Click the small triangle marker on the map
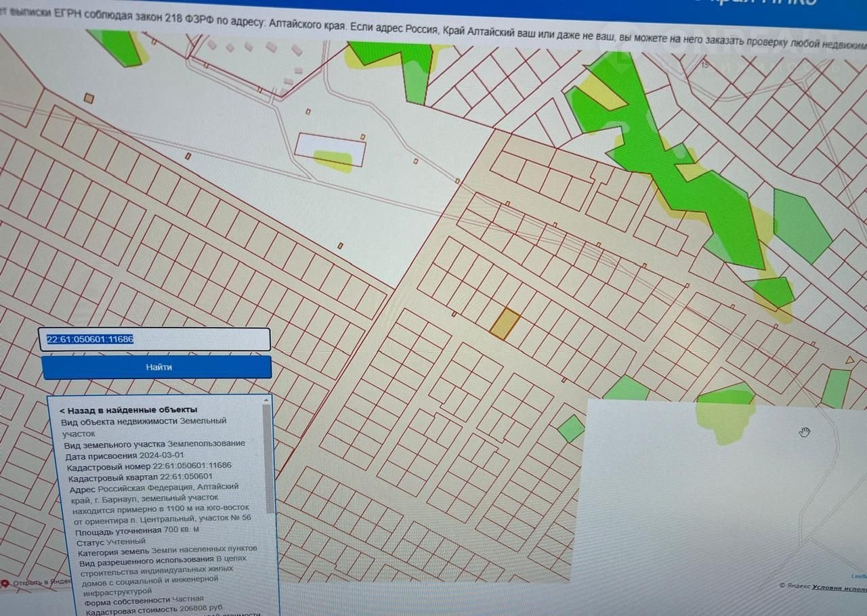 [851, 359]
